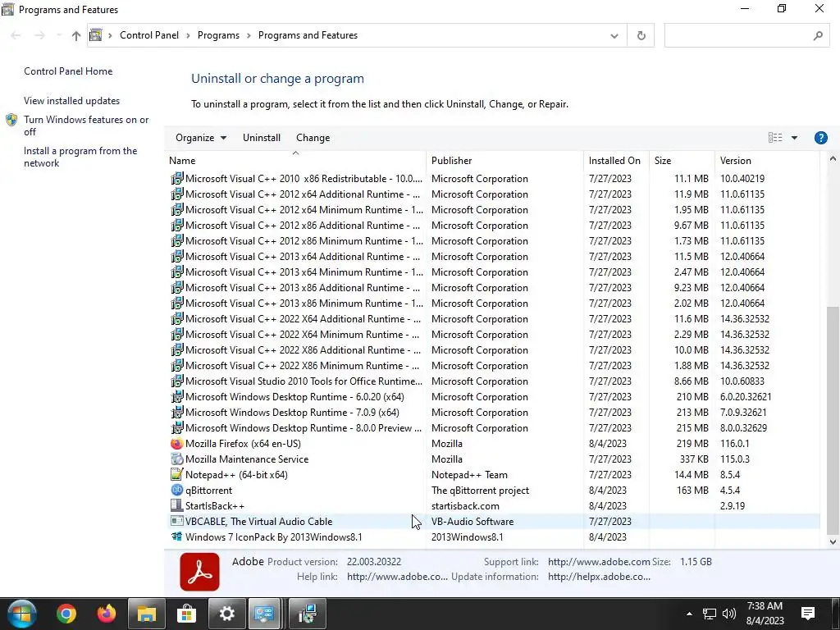This screenshot has height=630, width=840.
Task: Expand the view options dropdown arrow
Action: click(794, 138)
